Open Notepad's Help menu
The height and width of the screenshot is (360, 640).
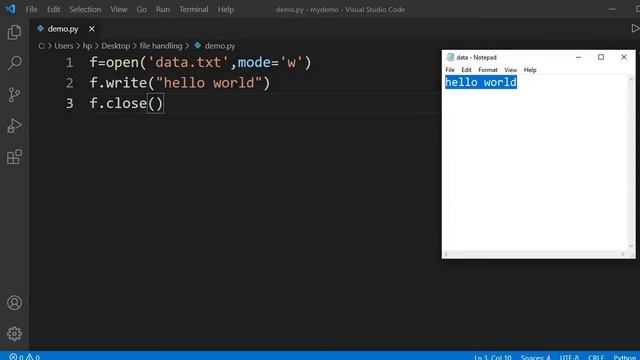pos(530,70)
